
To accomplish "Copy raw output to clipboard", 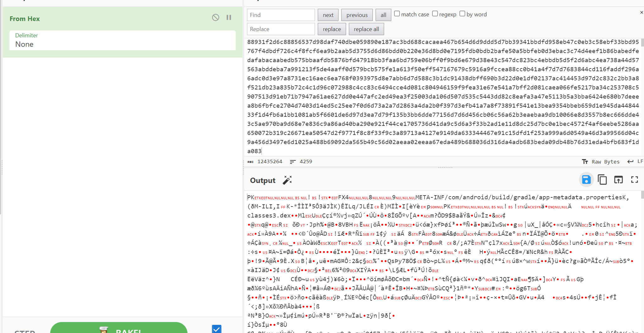I will pos(602,180).
